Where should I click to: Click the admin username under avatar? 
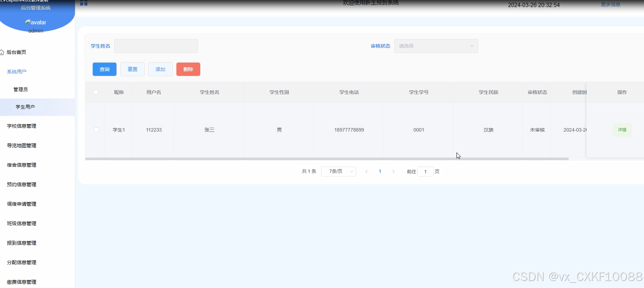tap(35, 31)
